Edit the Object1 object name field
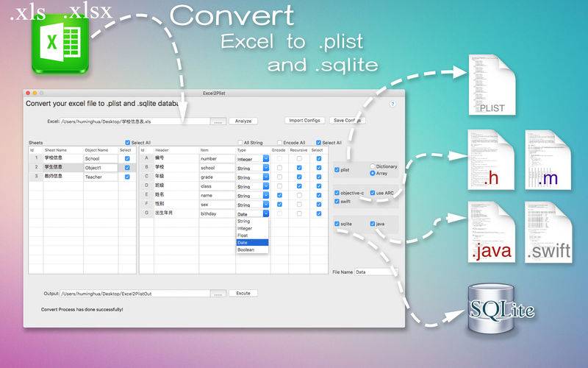The height and width of the screenshot is (368, 588). coord(101,168)
